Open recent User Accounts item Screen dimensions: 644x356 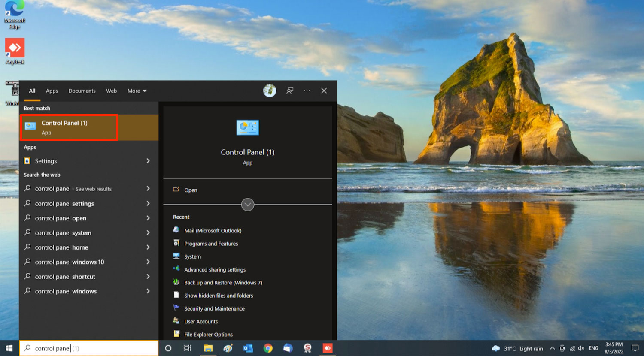pyautogui.click(x=201, y=322)
